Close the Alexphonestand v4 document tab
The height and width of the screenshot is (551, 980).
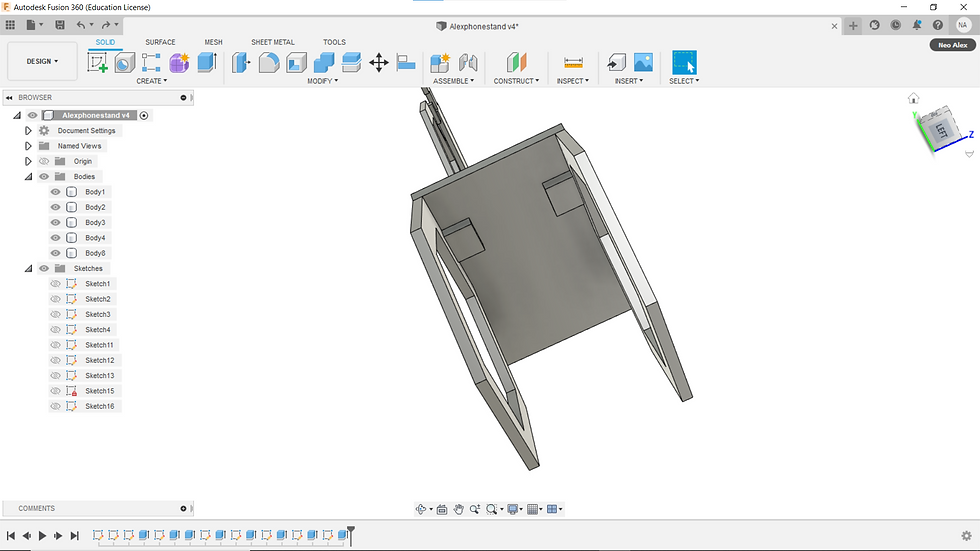pyautogui.click(x=834, y=26)
